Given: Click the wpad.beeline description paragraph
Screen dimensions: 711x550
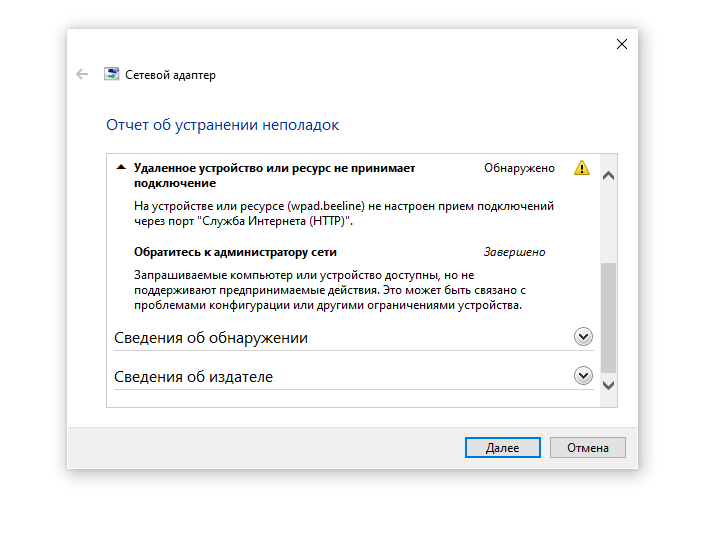Looking at the screenshot, I should [x=344, y=214].
